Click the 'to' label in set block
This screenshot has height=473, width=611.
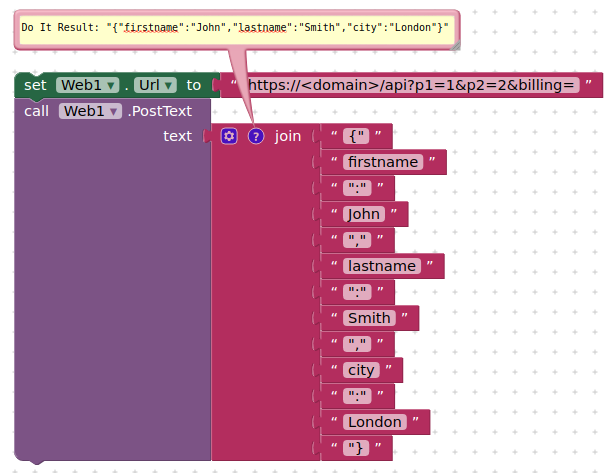[194, 85]
